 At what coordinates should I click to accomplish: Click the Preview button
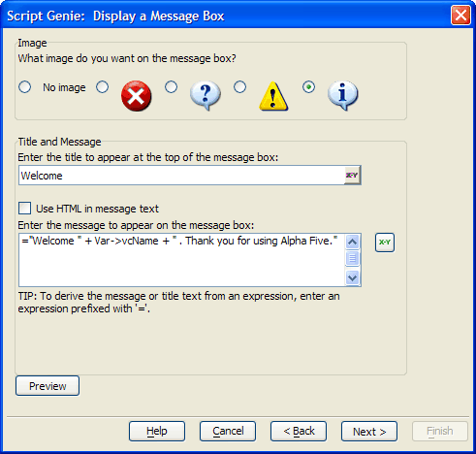coord(48,386)
